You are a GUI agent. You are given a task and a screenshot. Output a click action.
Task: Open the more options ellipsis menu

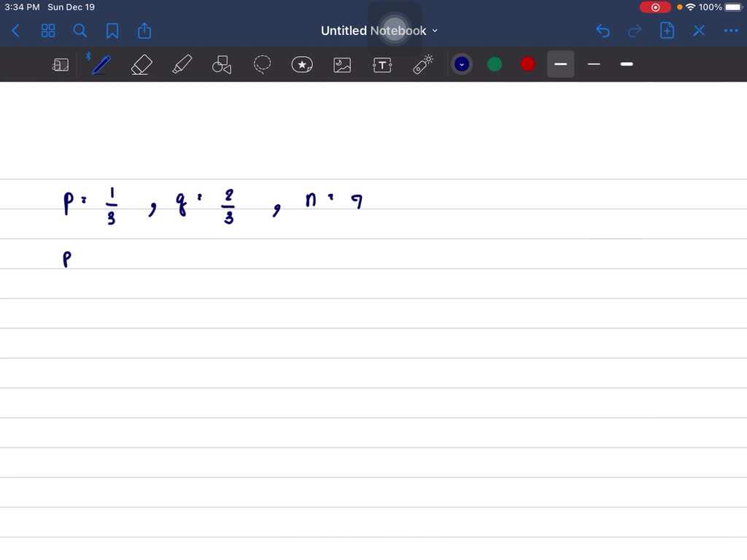[x=731, y=31]
